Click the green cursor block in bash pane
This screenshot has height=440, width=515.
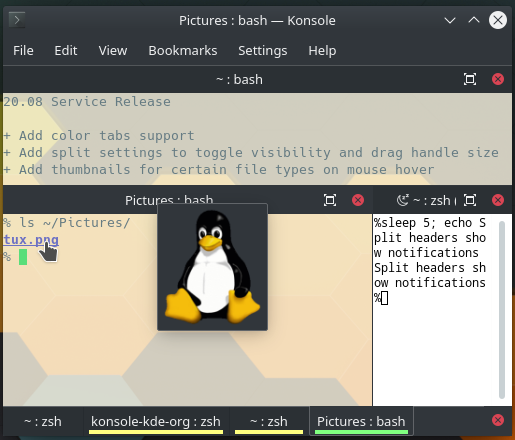23,257
